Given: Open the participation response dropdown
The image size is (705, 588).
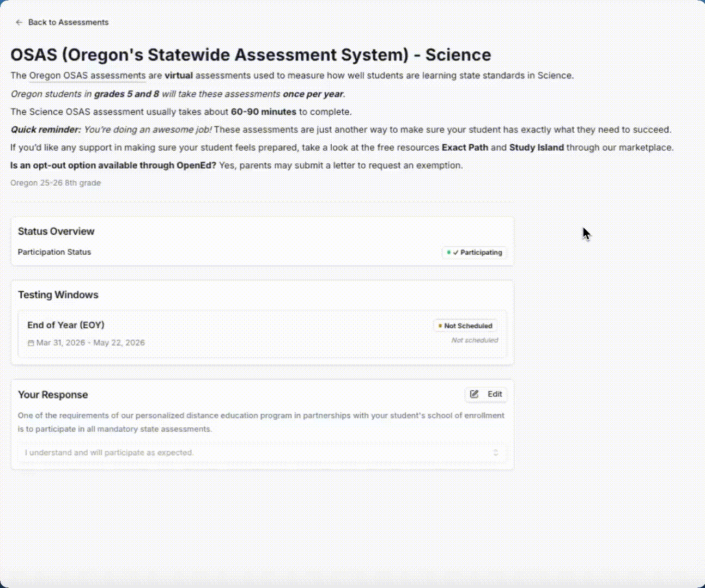Looking at the screenshot, I should click(262, 452).
